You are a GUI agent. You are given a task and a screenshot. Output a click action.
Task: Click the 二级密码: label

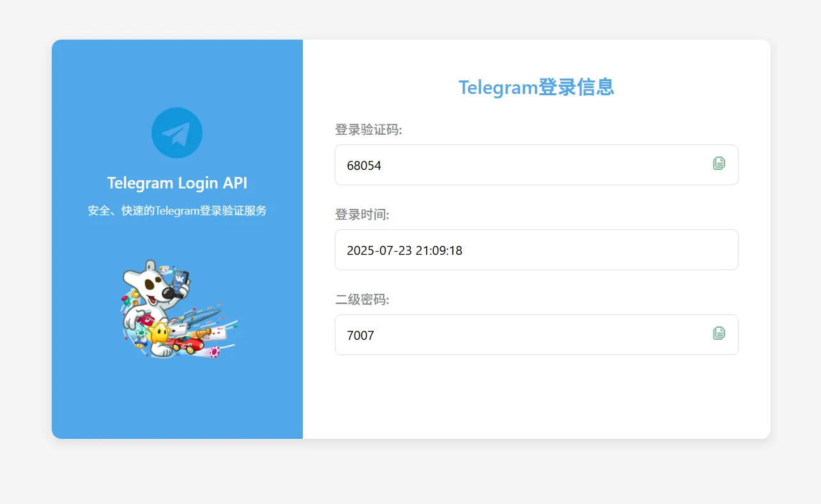click(362, 300)
